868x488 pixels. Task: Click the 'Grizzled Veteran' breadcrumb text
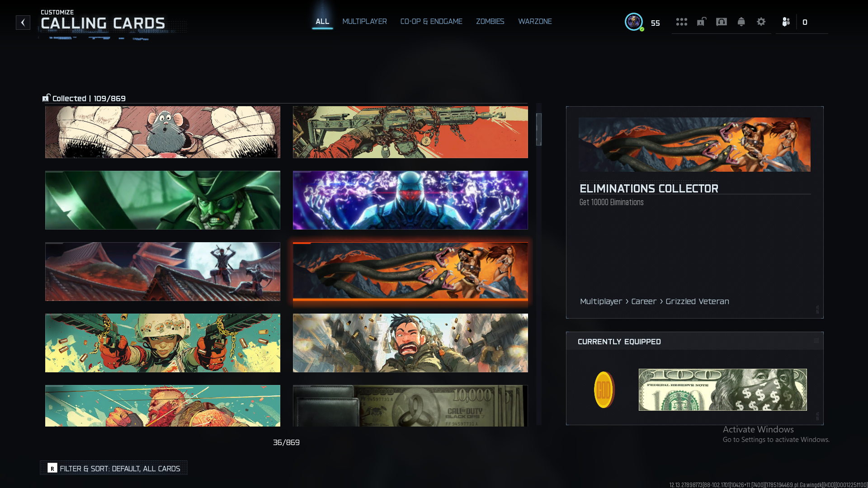(697, 301)
